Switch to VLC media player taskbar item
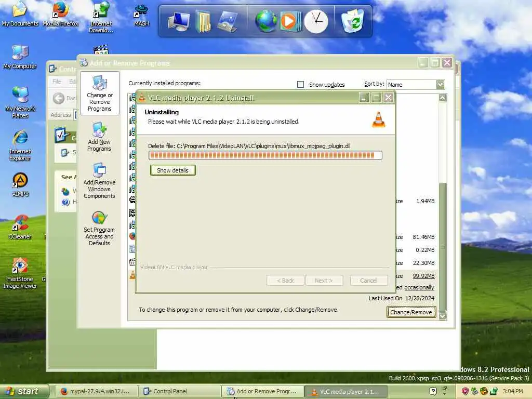 click(x=345, y=391)
